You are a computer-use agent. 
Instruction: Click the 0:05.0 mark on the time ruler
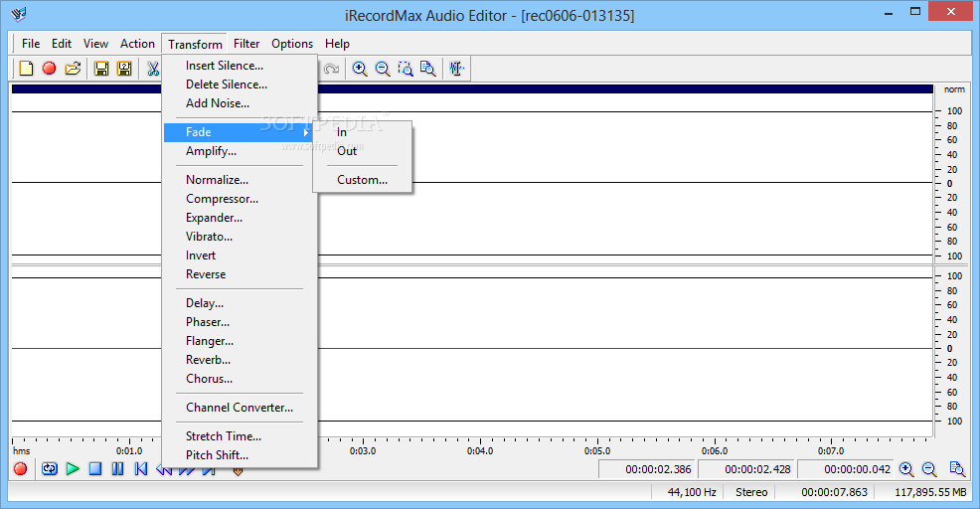click(x=597, y=450)
